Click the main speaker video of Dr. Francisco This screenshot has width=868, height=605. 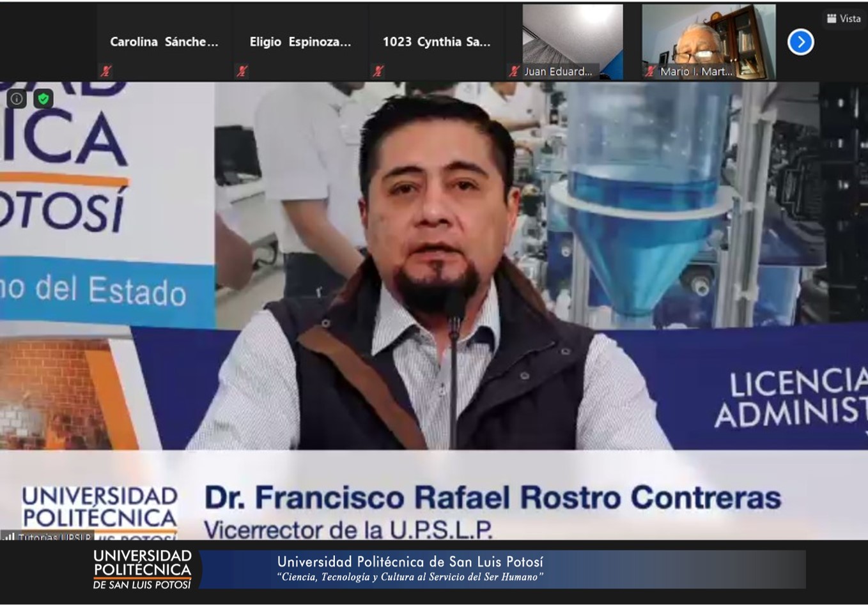[x=435, y=268]
